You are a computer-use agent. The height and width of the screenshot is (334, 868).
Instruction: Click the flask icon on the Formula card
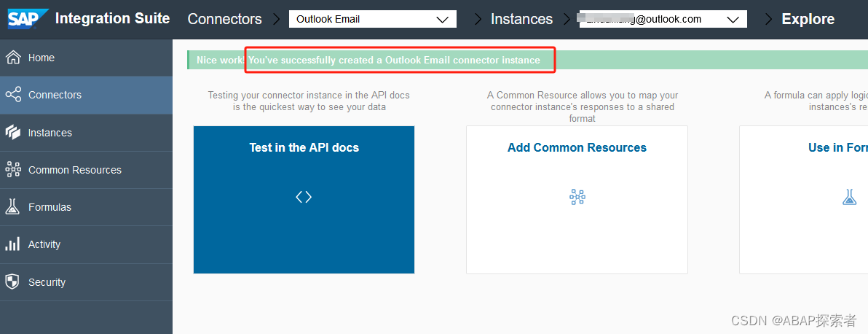pyautogui.click(x=850, y=197)
